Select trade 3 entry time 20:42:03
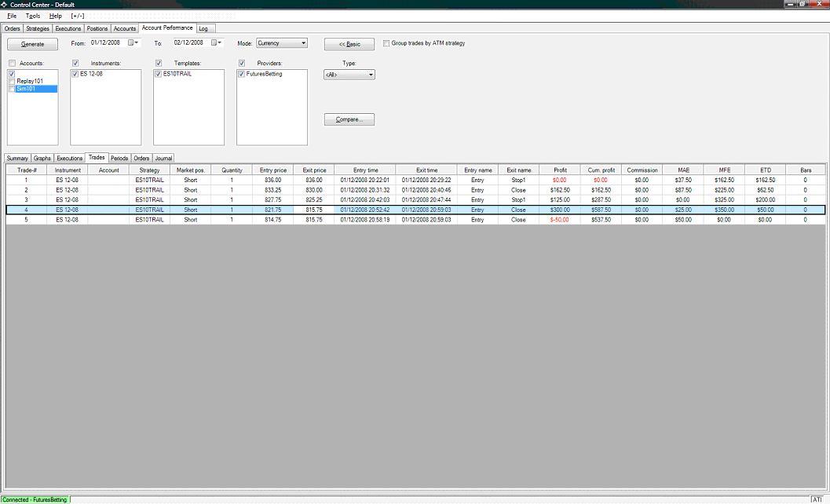Screen dimensions: 830x504 click(364, 200)
